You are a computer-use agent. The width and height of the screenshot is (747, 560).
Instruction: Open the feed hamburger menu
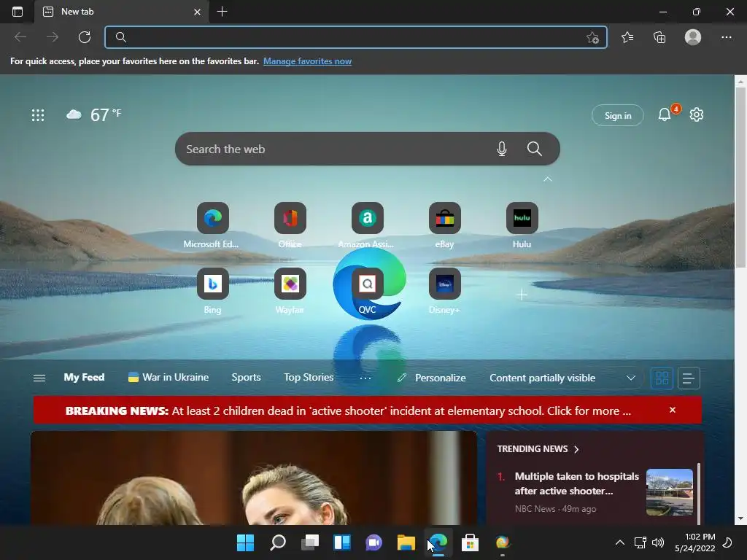click(39, 378)
